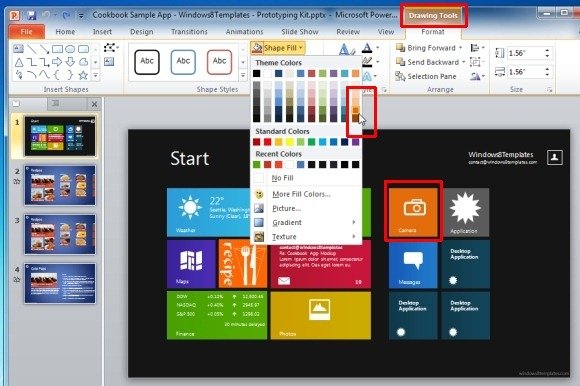This screenshot has width=580, height=386.
Task: Open the Text Fill color dropdown
Action: (x=377, y=48)
